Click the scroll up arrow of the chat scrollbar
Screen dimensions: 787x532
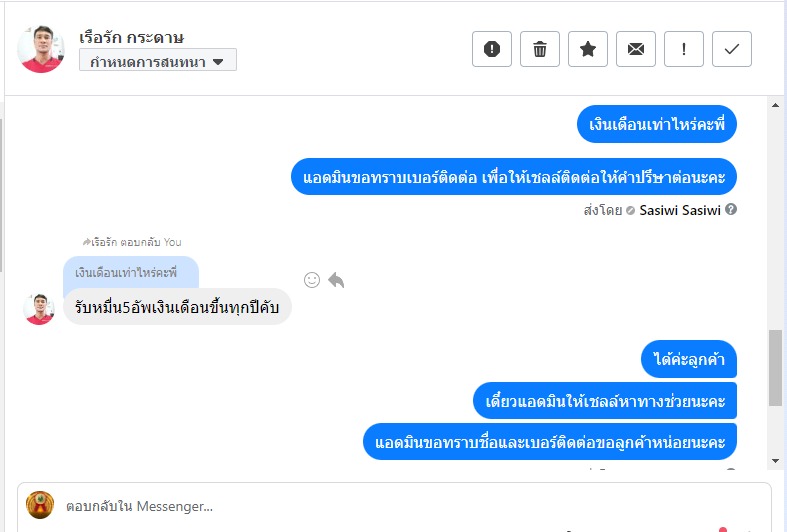[775, 105]
